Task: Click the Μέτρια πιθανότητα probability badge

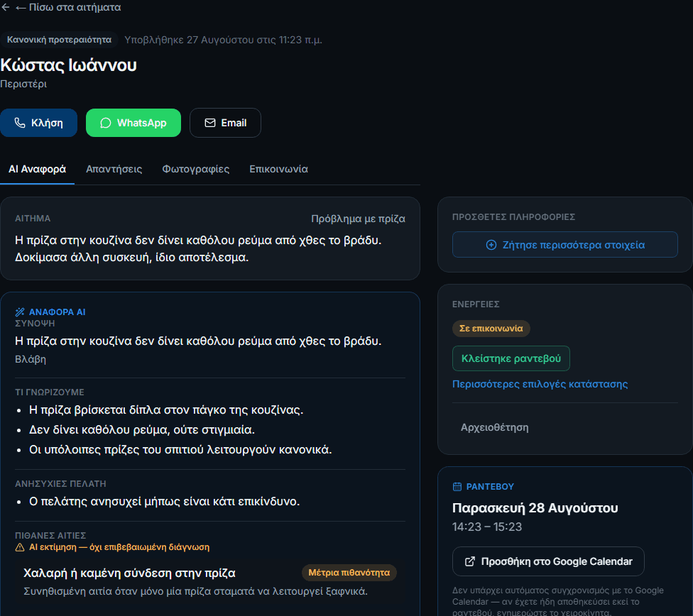Action: [349, 573]
